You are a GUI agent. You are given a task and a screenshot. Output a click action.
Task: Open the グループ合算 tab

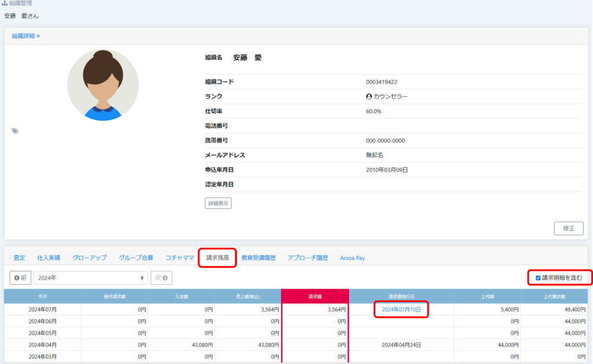[136, 258]
